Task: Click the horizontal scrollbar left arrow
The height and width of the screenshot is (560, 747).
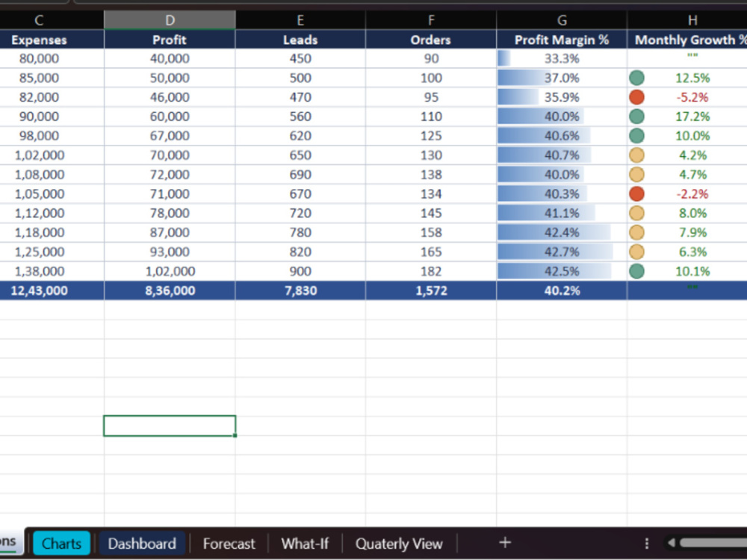Action: (x=672, y=543)
